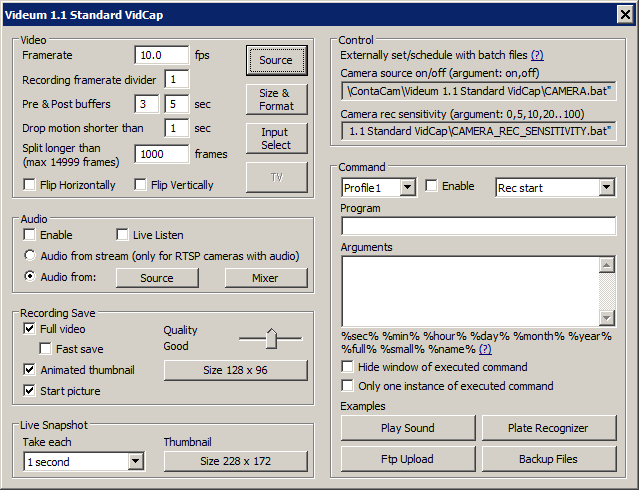Enable Flip Horizontally checkbox
This screenshot has width=639, height=490.
[x=30, y=185]
